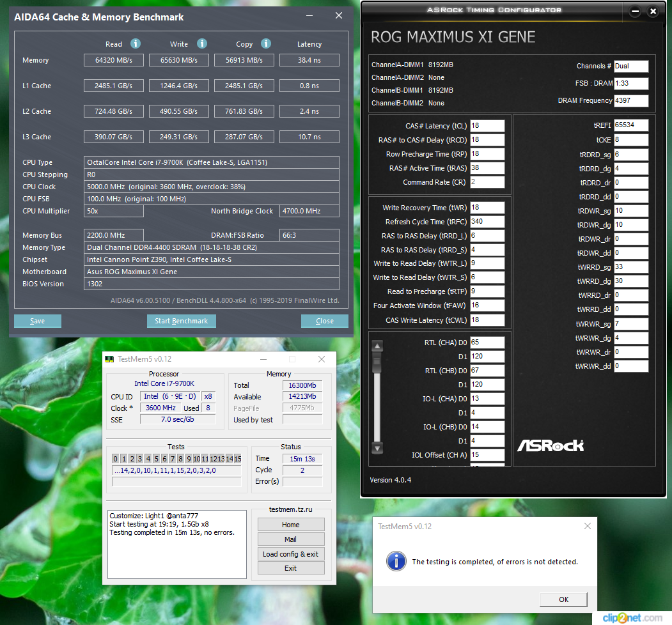Screen dimensions: 672x625
Task: Click L1 Cache Read value 2485.1 GB/s
Action: (114, 86)
